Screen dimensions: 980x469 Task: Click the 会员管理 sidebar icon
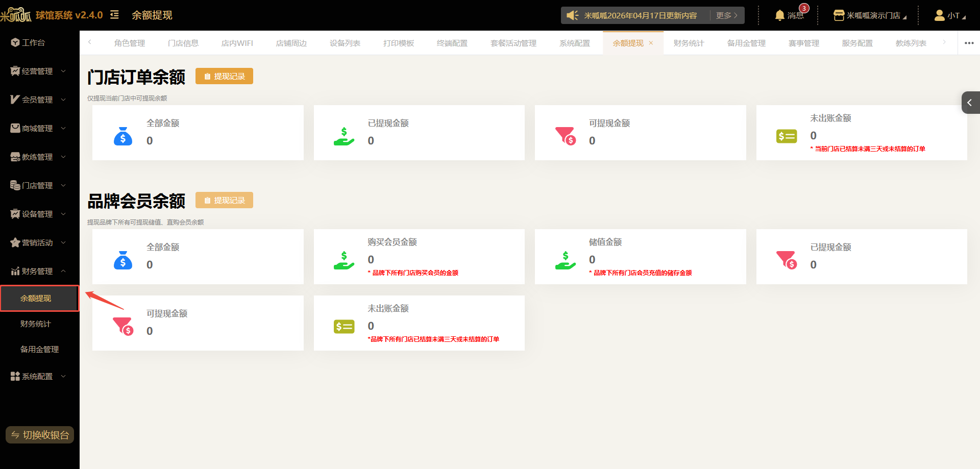[x=15, y=100]
